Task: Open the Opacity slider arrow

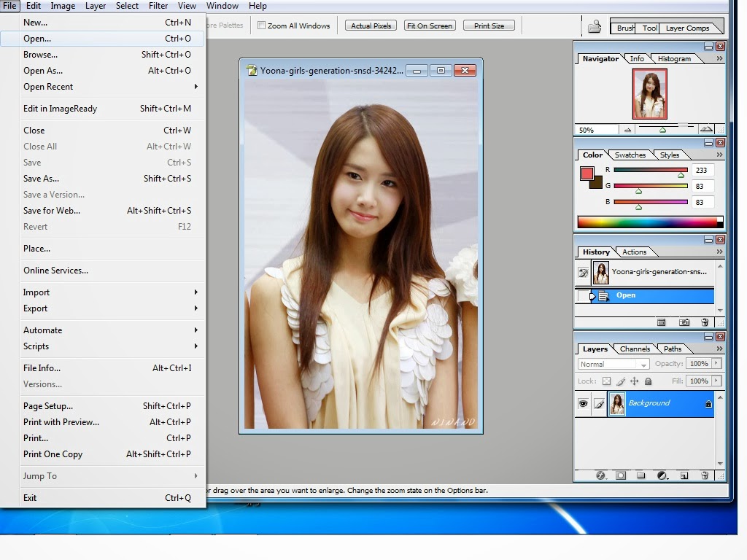Action: click(716, 363)
